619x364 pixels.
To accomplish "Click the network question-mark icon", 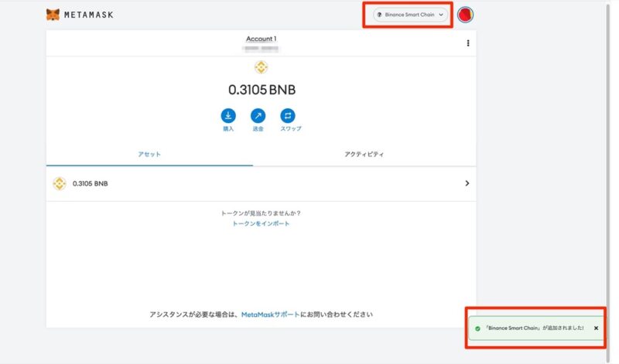I will click(379, 15).
